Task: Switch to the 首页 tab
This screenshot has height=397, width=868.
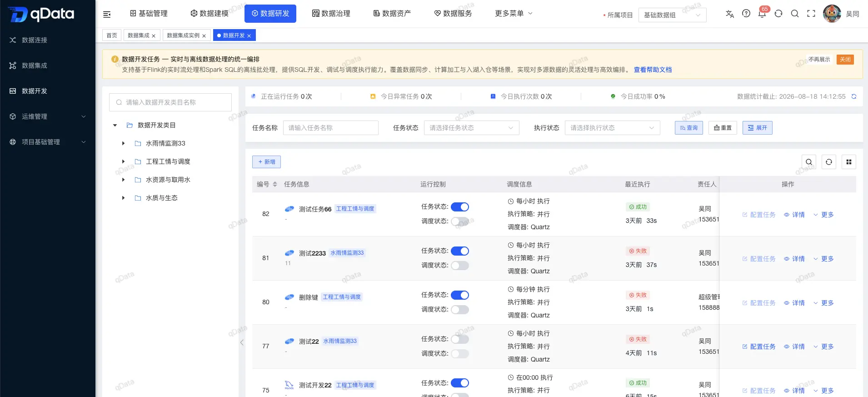Action: 112,35
